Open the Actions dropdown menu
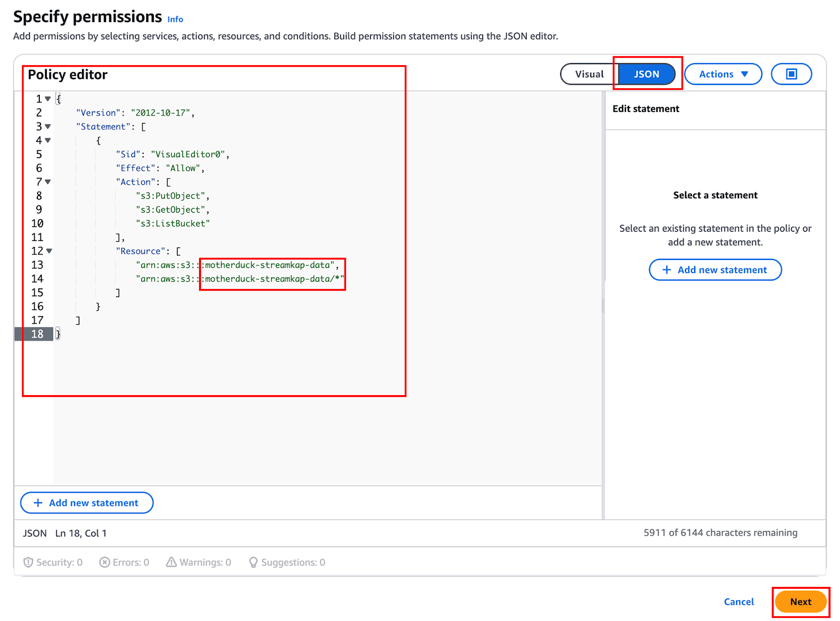Viewport: 840px width, 621px height. (x=723, y=74)
